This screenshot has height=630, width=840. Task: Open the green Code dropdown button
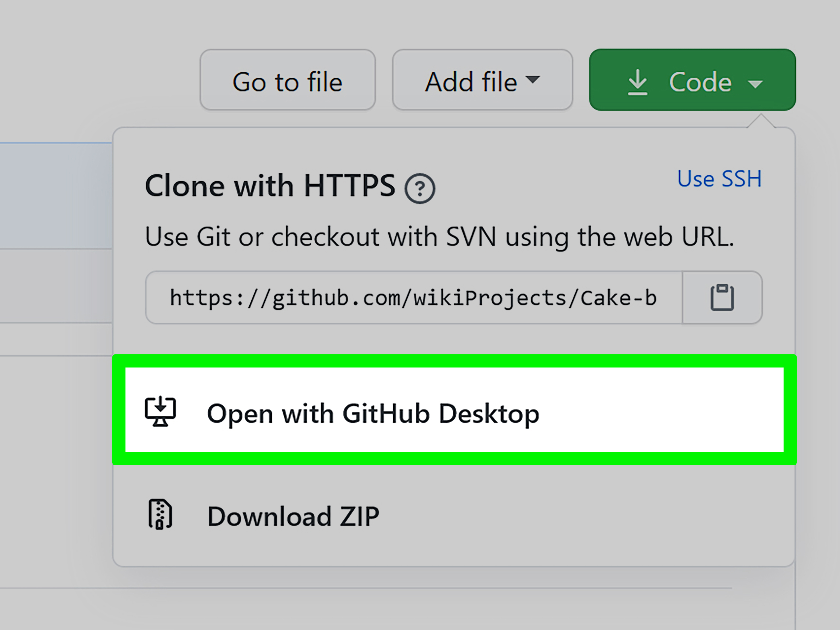click(x=692, y=80)
